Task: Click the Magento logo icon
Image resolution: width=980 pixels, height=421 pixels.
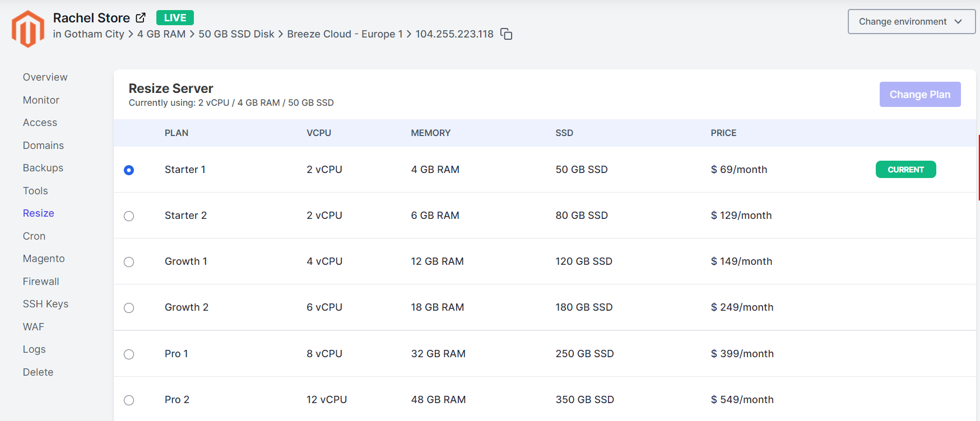Action: coord(28,29)
